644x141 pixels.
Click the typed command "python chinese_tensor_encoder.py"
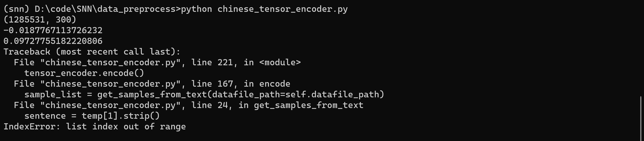click(x=264, y=9)
